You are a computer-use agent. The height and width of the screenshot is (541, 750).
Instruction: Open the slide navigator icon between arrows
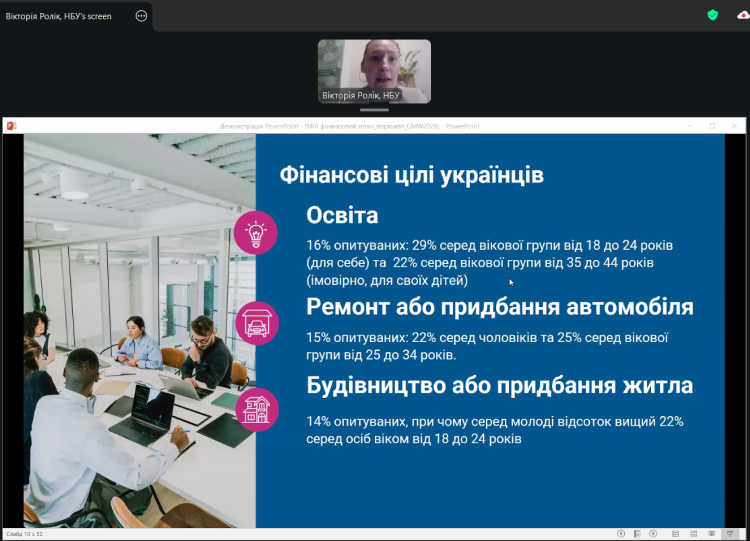click(x=637, y=533)
